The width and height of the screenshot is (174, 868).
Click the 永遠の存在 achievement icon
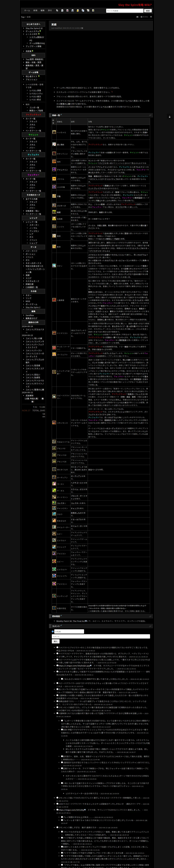click(54, 608)
